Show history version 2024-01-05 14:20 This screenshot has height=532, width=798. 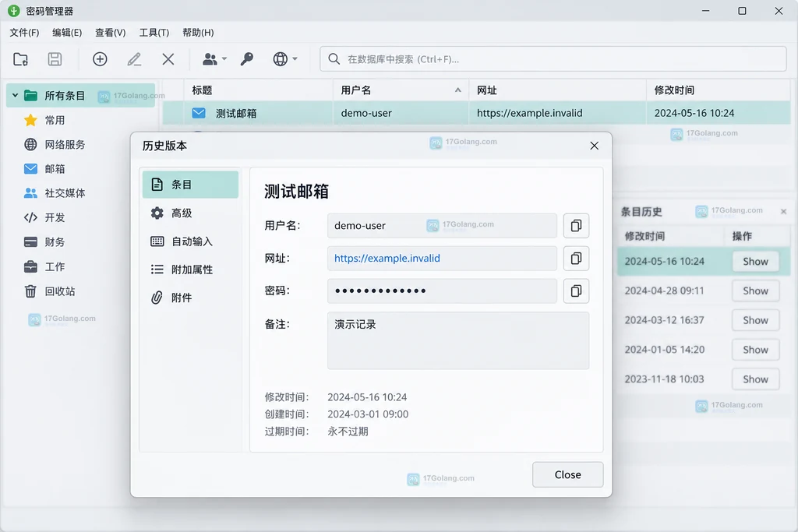pos(755,350)
